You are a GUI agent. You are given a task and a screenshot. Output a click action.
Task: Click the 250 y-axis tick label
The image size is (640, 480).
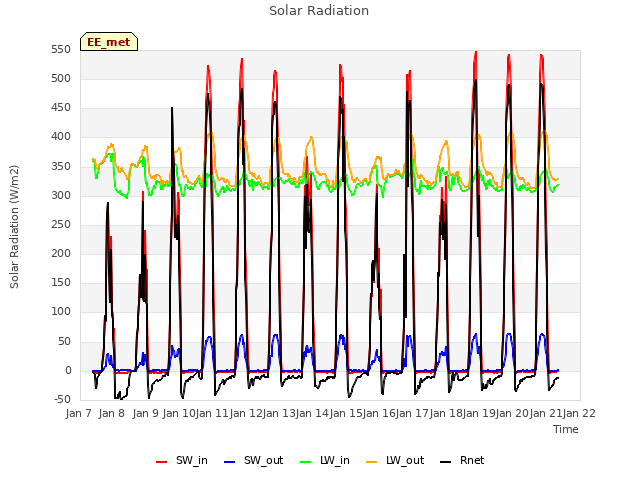click(x=61, y=225)
